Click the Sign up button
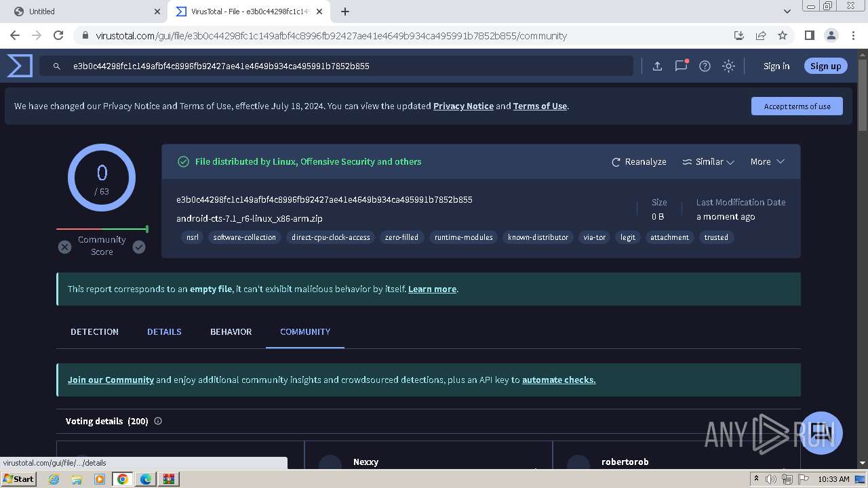 click(x=825, y=66)
